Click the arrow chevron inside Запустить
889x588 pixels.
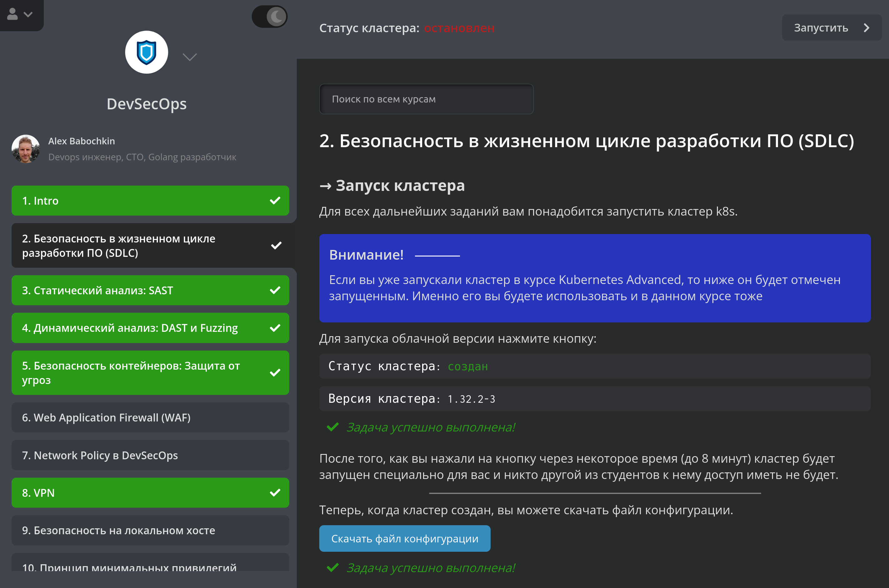point(866,28)
